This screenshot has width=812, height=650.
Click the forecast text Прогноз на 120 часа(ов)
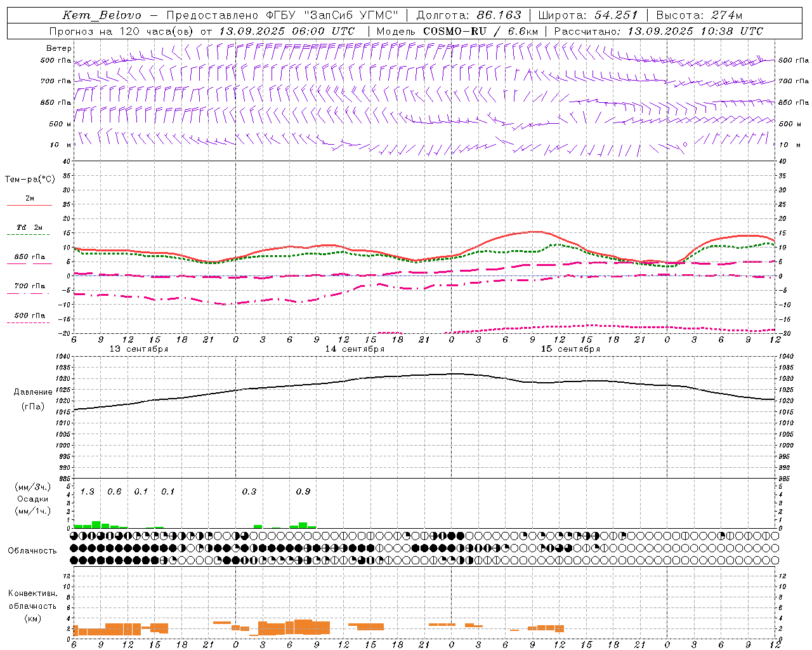click(122, 31)
